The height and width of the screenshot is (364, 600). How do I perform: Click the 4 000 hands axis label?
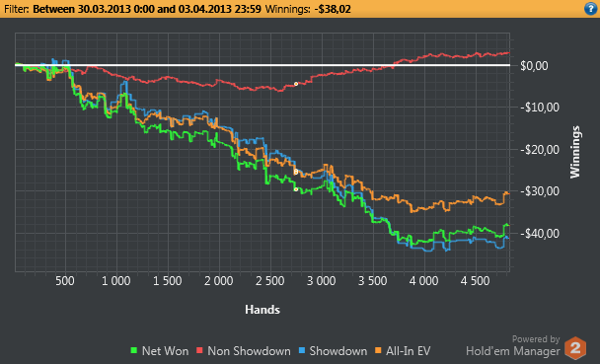(423, 281)
